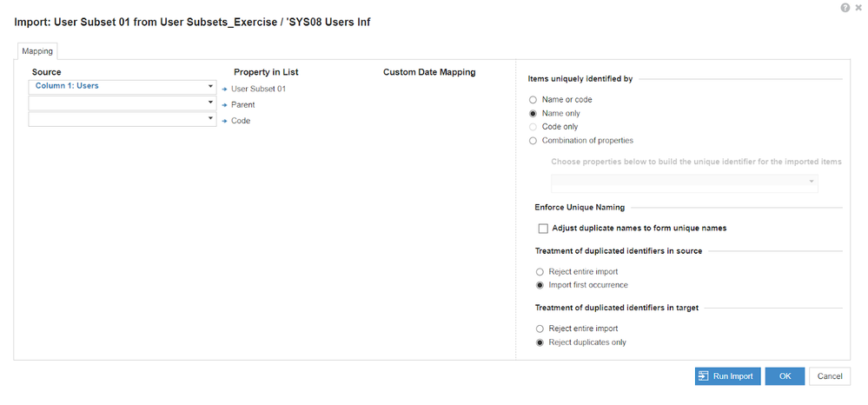868x405 pixels.
Task: Switch to the Mapping tab
Action: click(x=37, y=51)
